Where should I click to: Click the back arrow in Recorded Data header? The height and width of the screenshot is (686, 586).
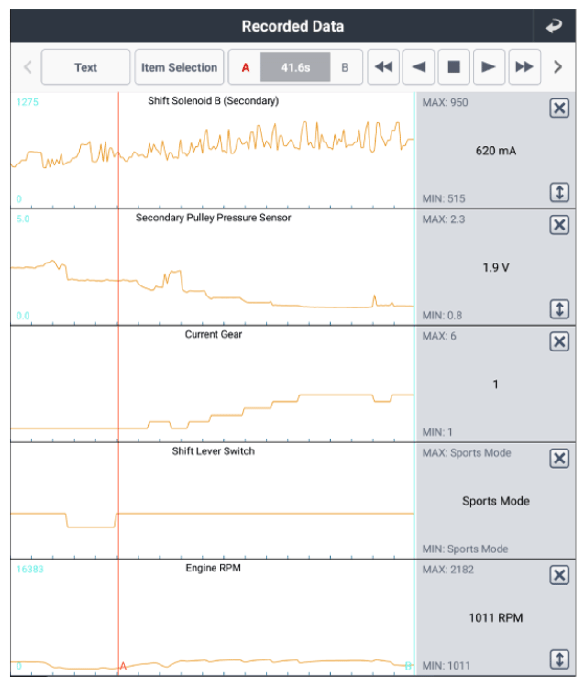tap(554, 26)
